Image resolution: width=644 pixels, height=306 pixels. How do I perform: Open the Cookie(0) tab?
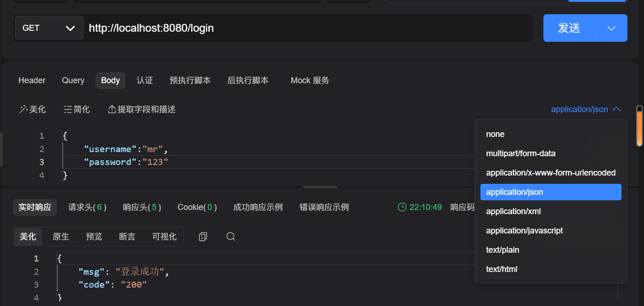click(x=197, y=207)
